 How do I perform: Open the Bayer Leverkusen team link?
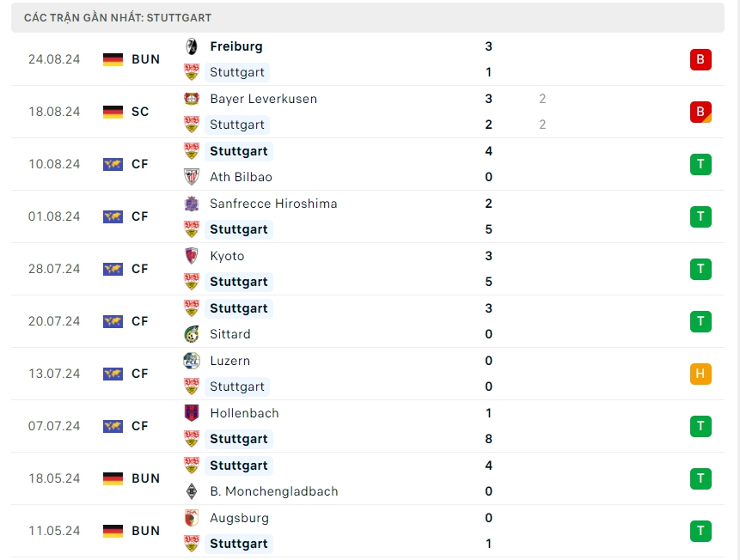click(x=263, y=99)
